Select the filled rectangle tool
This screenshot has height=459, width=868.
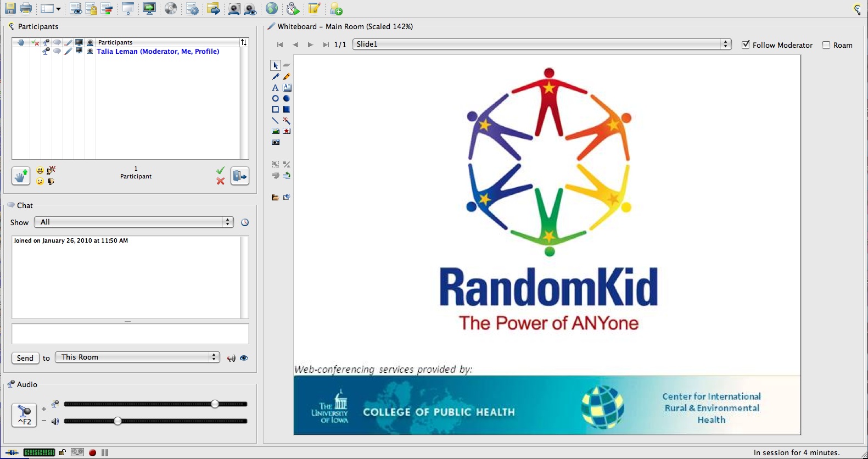point(287,109)
